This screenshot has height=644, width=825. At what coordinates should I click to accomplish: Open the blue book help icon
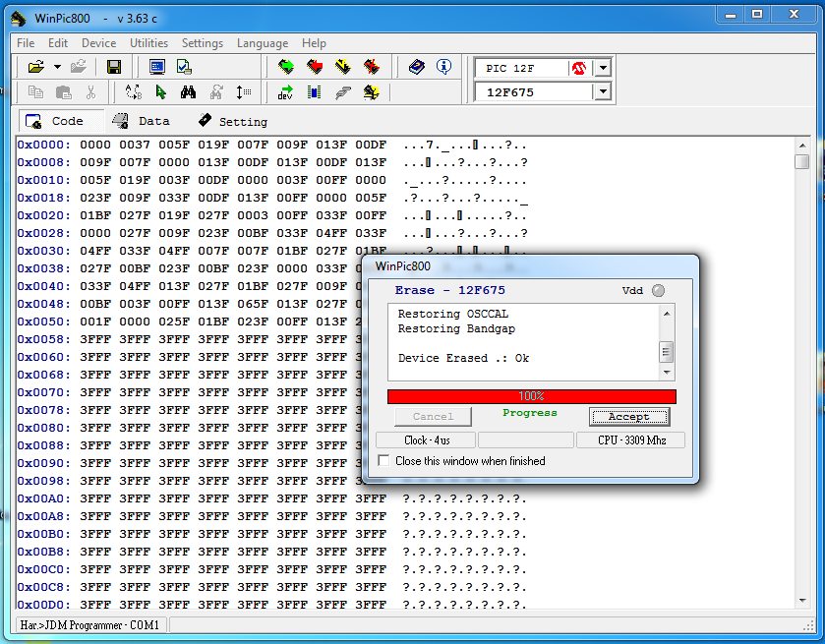(417, 67)
